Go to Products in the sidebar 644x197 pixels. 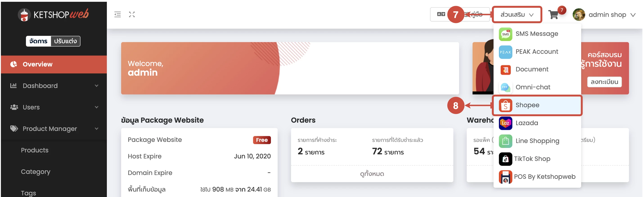34,150
